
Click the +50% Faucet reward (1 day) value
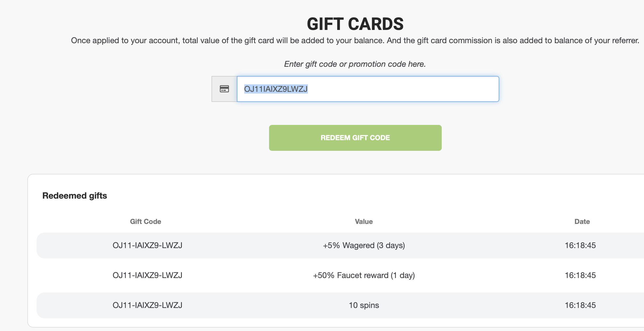[364, 275]
